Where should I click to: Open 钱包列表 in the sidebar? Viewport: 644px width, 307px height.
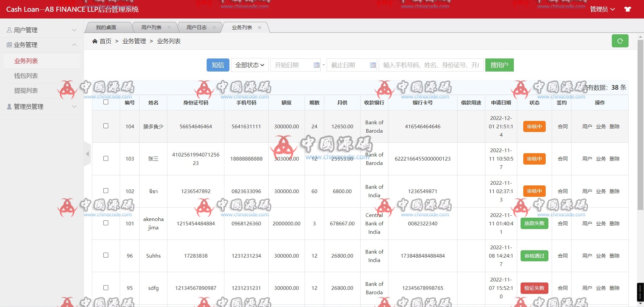26,76
